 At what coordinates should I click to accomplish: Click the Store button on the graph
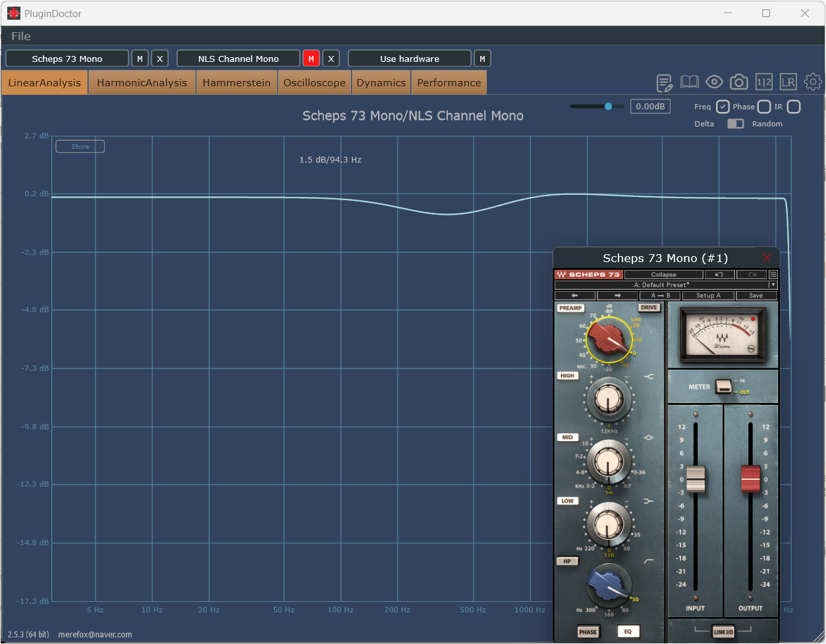coord(80,147)
